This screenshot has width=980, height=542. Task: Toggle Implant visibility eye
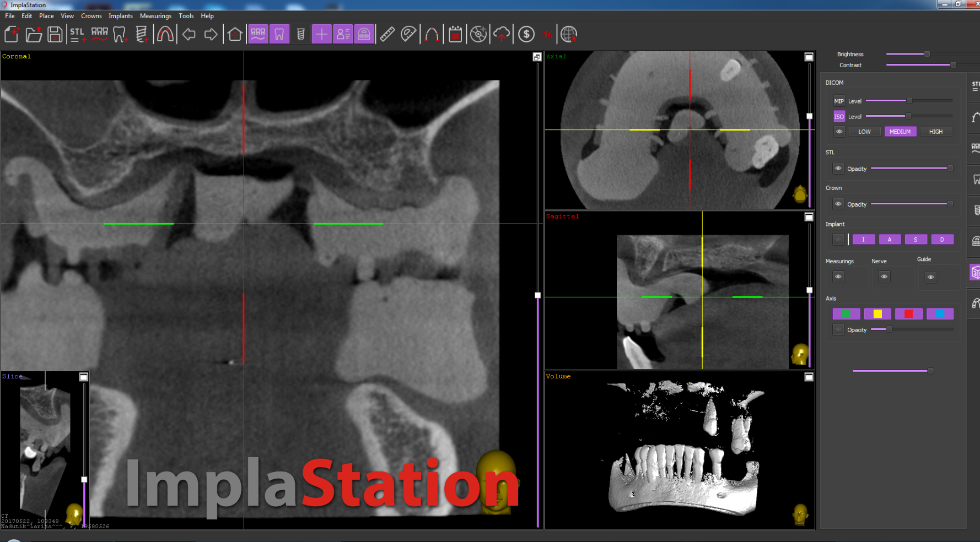[838, 240]
